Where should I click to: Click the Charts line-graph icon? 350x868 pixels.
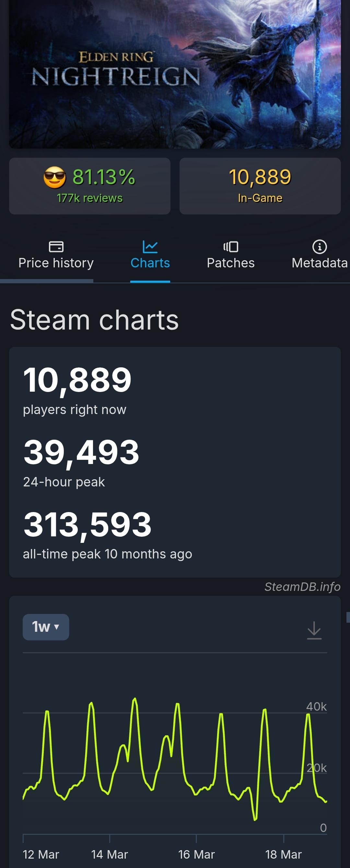150,247
